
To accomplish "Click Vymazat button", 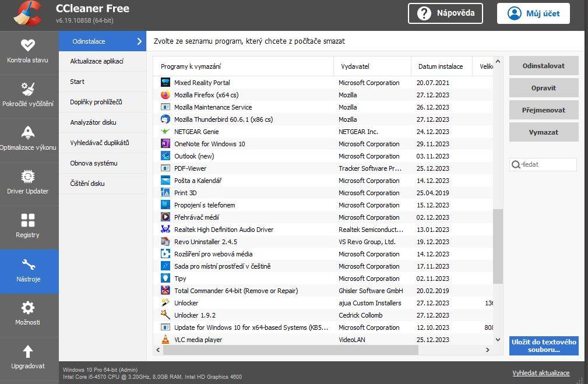I will (544, 132).
